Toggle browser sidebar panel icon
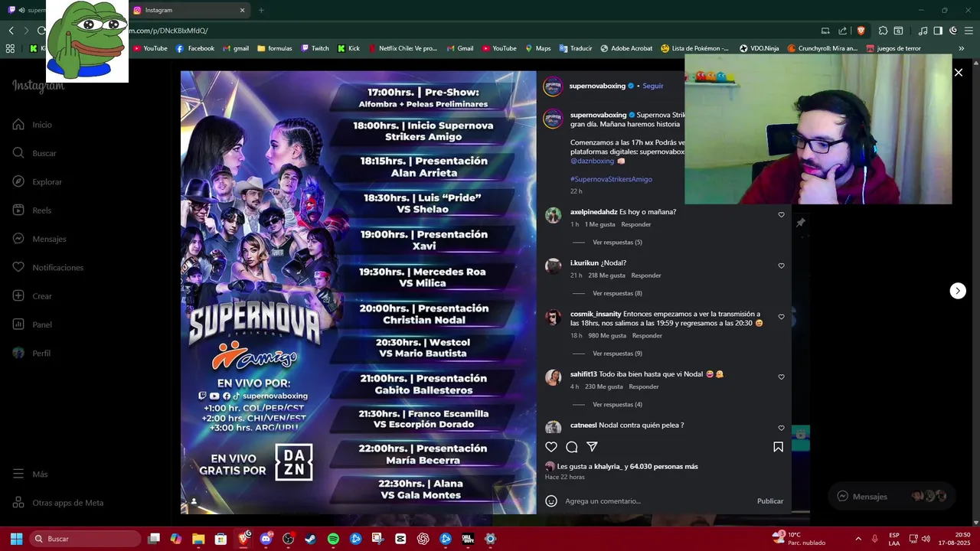980x551 pixels. (938, 31)
